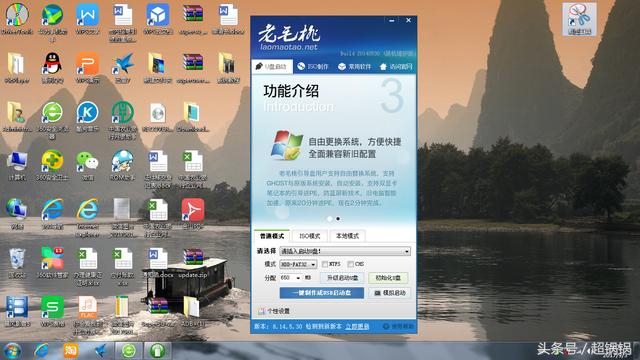
Task: Open the 访问官网 top tab
Action: tap(396, 67)
